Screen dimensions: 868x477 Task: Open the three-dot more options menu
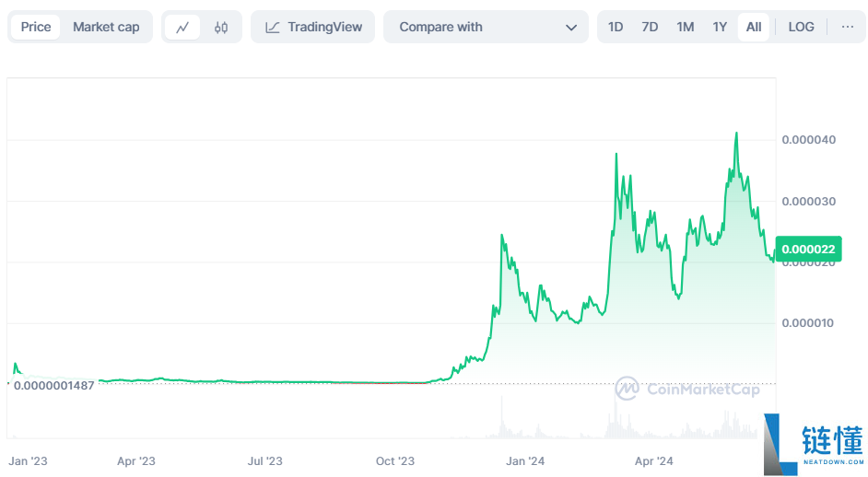pos(848,27)
